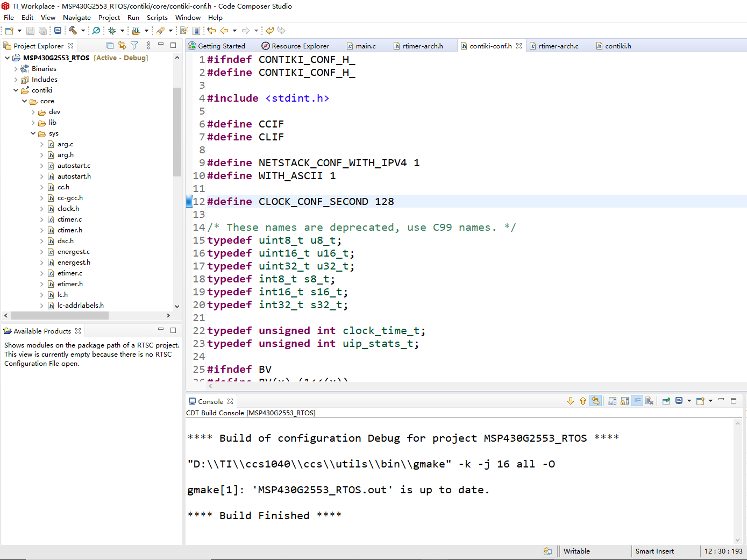
Task: Toggle Pin Console icon
Action: tap(666, 401)
